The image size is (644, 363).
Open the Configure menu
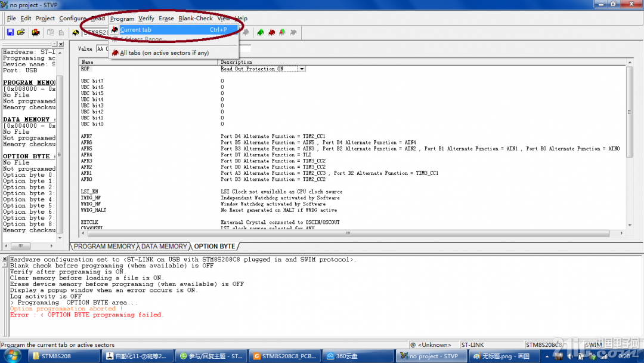(73, 18)
